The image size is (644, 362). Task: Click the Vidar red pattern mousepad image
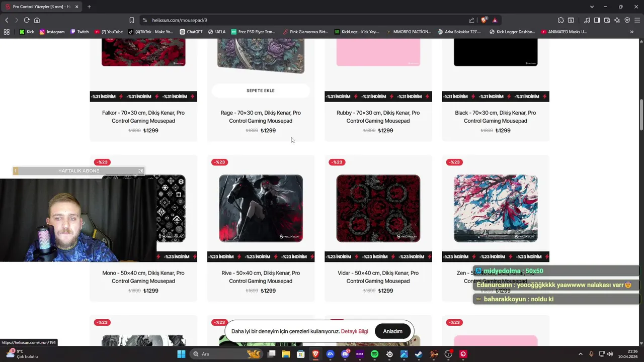pyautogui.click(x=378, y=208)
